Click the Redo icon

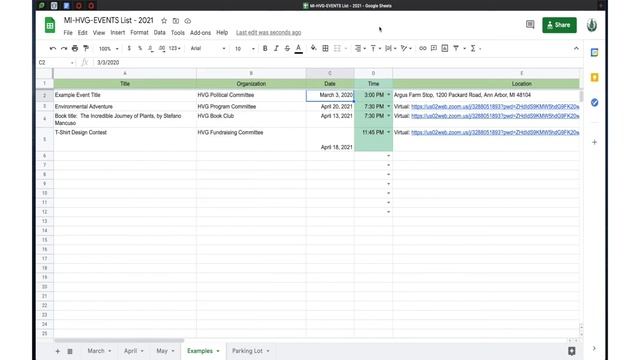point(64,48)
